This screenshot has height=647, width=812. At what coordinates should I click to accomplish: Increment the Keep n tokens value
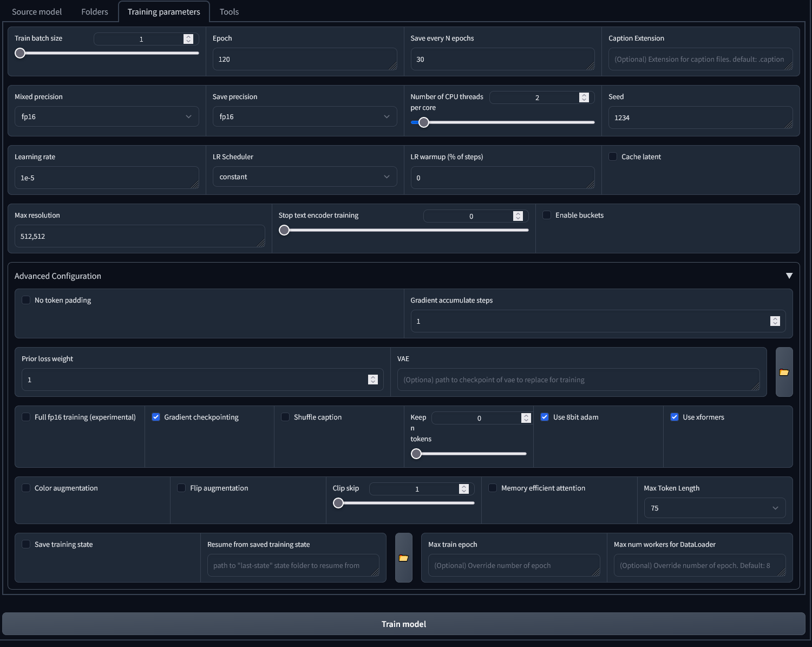pyautogui.click(x=525, y=415)
